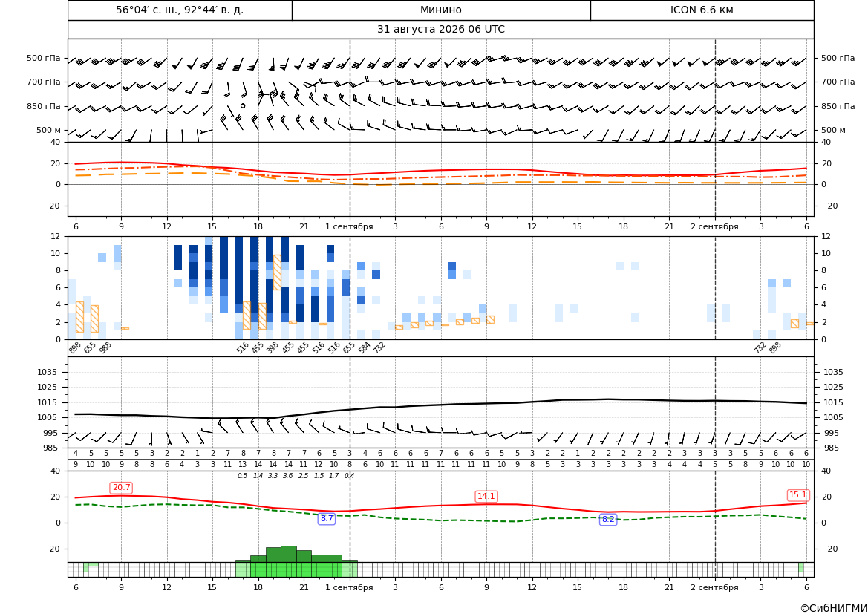
Task: Click '1 сентября' on the bottom time axis
Action: pos(349,587)
